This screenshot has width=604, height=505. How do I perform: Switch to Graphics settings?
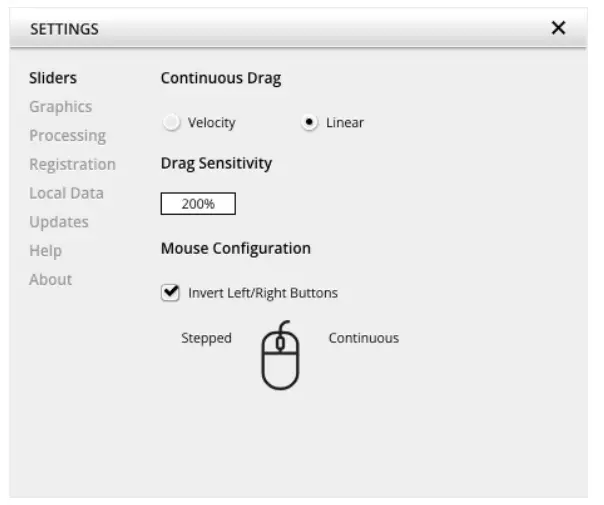60,107
